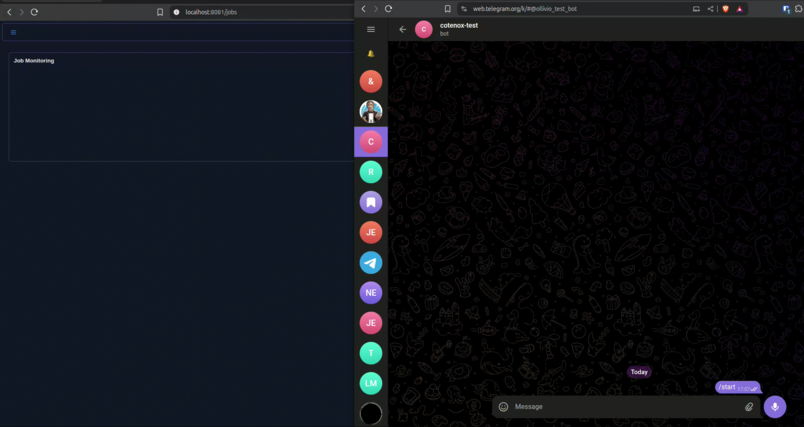Open the 'NE' chat
Screen dimensions: 804x427
[x=371, y=293]
